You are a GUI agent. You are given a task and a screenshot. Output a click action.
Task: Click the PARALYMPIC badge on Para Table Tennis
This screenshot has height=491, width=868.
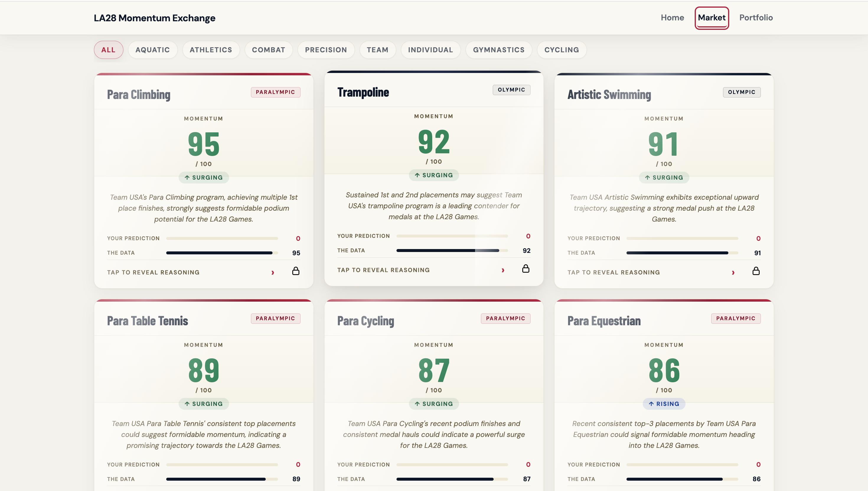tap(275, 318)
